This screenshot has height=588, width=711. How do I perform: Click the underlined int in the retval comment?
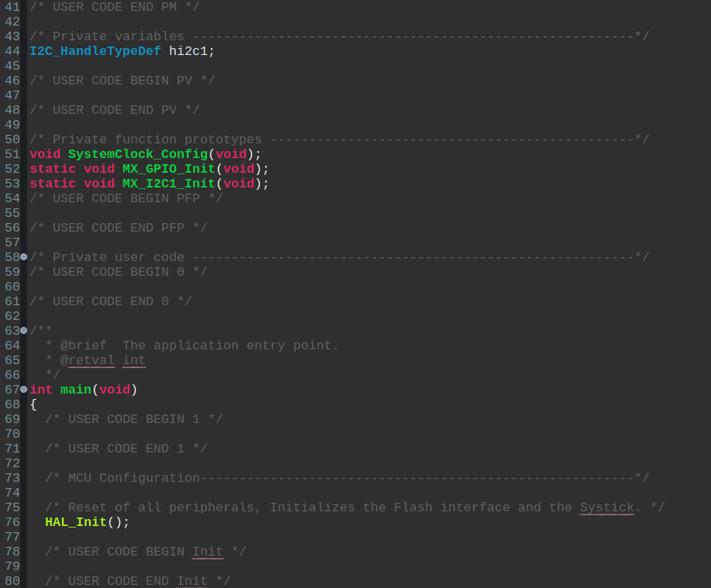(133, 360)
